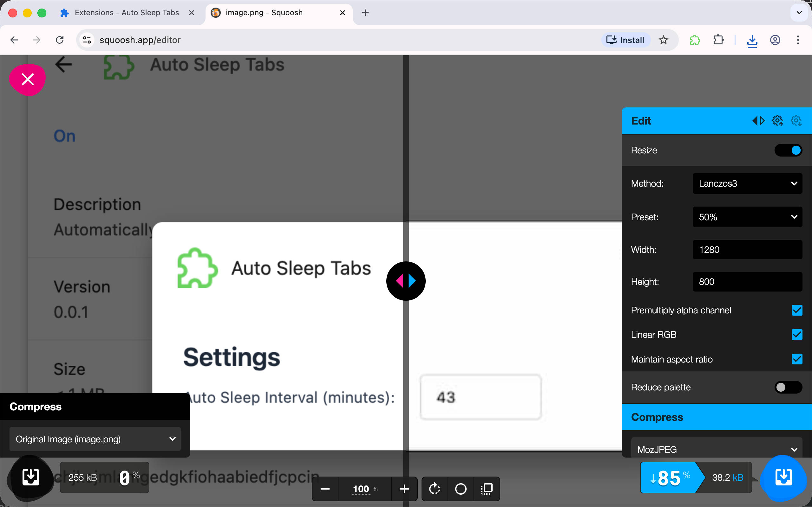Uncheck the Linear RGB checkbox

[796, 335]
